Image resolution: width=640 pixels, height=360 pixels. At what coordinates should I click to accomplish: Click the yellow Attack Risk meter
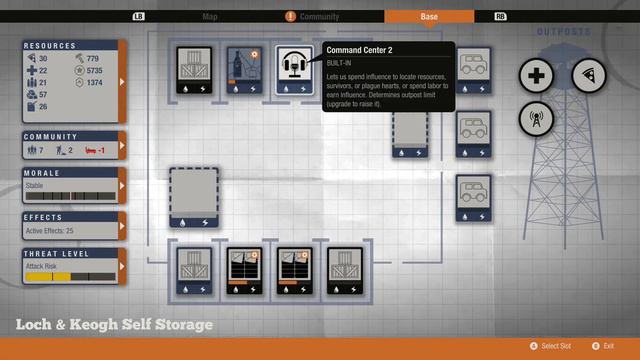click(71, 277)
